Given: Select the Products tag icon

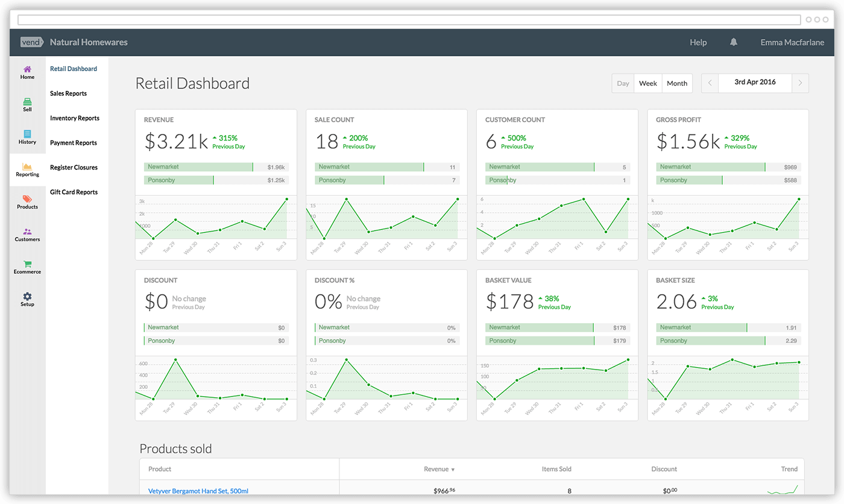Looking at the screenshot, I should click(27, 199).
